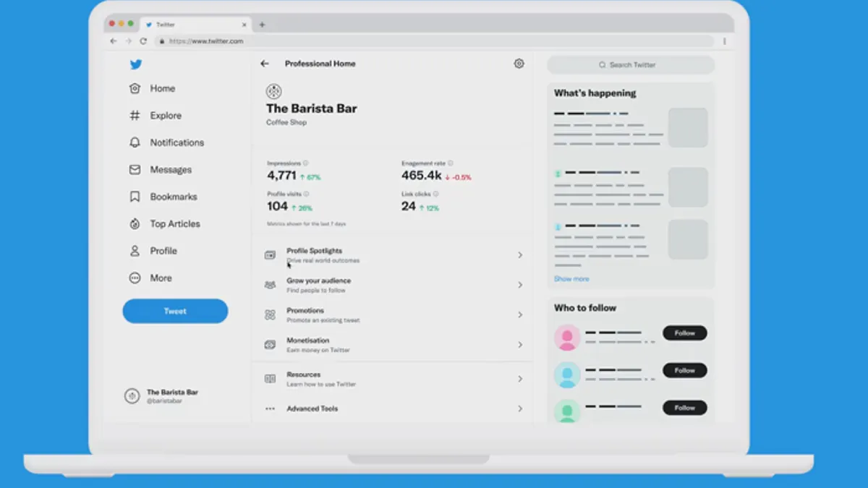Click the Promotions icon
Viewport: 868px width, 488px height.
270,315
